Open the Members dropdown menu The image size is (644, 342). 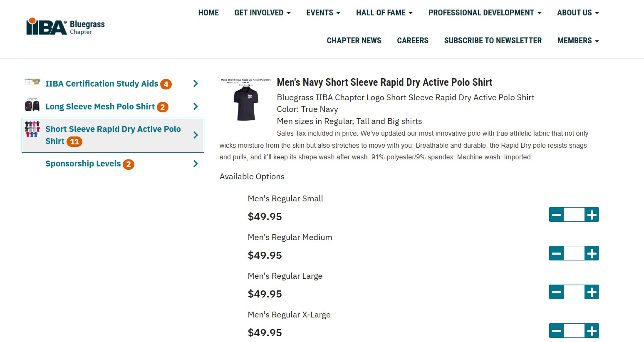point(578,41)
